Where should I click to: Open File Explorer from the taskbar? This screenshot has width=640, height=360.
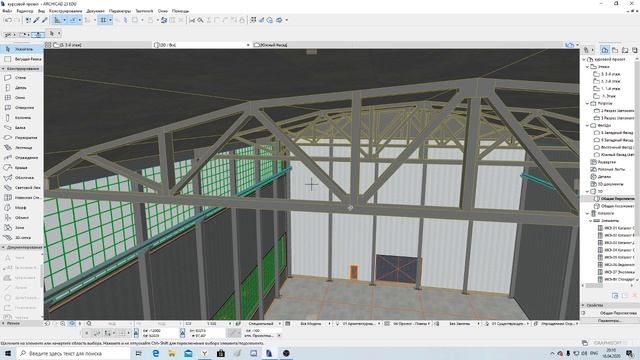coord(172,353)
